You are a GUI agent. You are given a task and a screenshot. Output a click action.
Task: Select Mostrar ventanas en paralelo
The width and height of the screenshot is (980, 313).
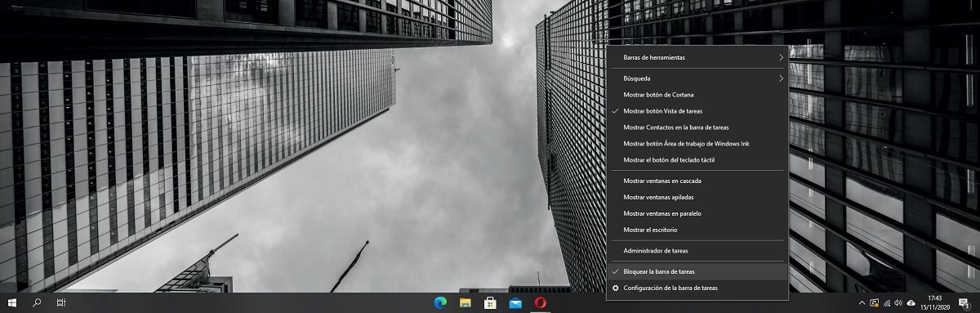(697, 213)
